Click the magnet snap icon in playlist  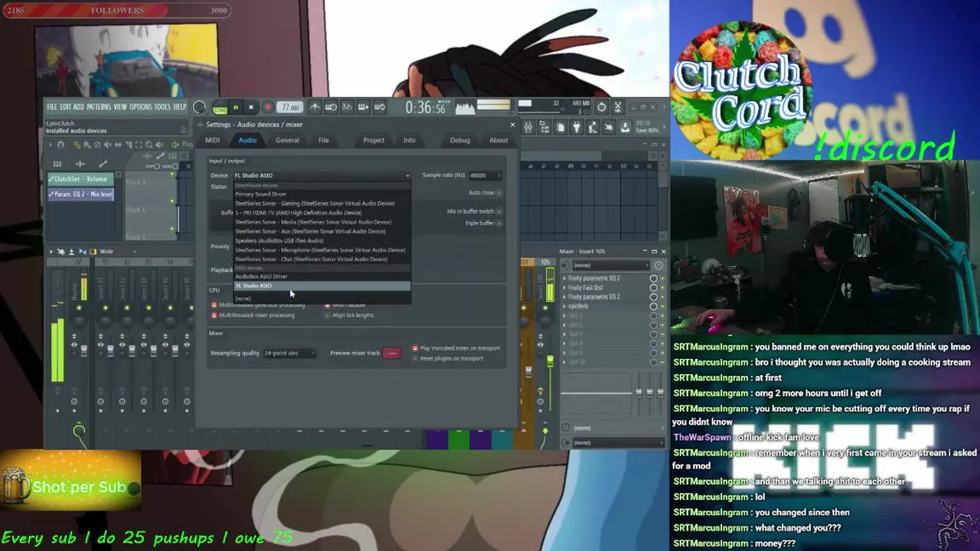tap(60, 145)
